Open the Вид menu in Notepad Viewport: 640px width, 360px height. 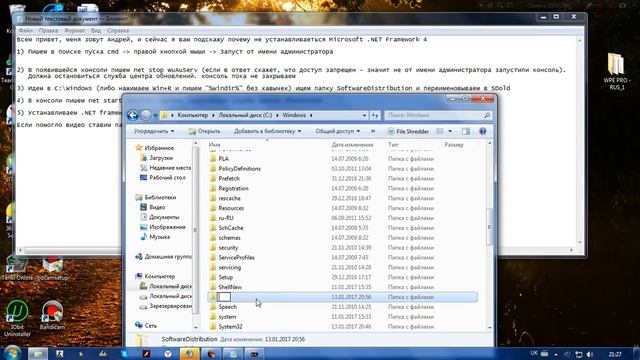click(x=96, y=31)
